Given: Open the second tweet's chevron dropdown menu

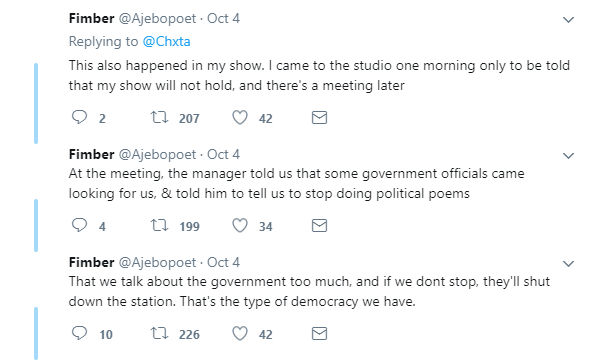Looking at the screenshot, I should coord(568,156).
